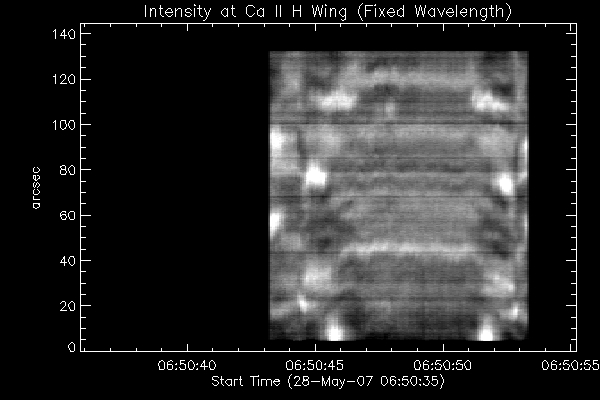Image resolution: width=600 pixels, height=400 pixels.
Task: Click the 'arcsec' y-axis label
Action: [36, 188]
